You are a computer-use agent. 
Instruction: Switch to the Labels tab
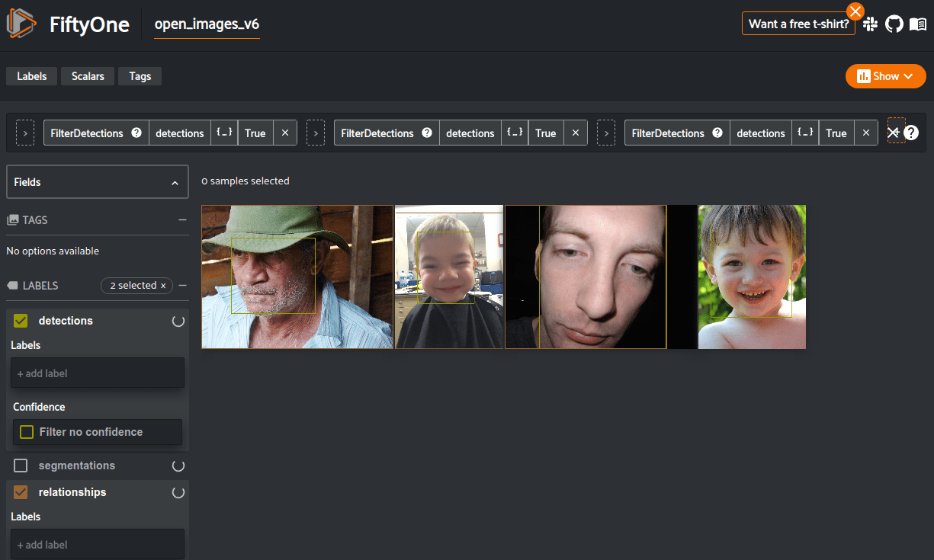(32, 76)
